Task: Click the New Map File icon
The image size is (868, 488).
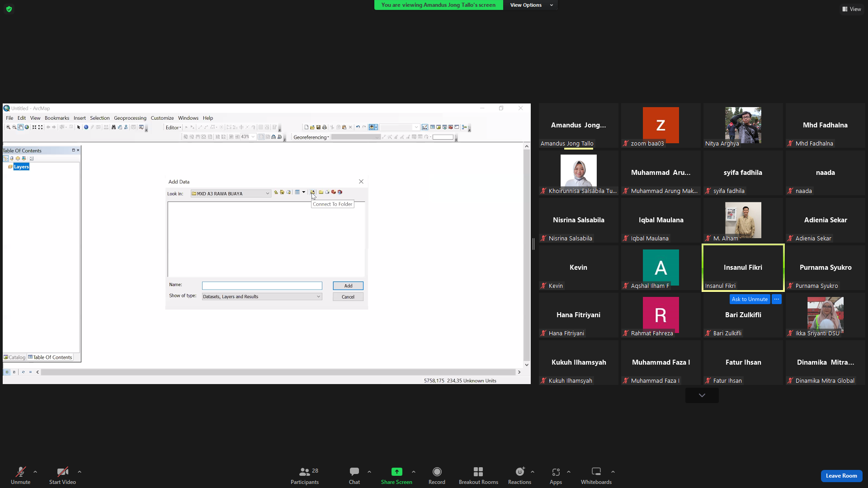Action: pos(307,127)
